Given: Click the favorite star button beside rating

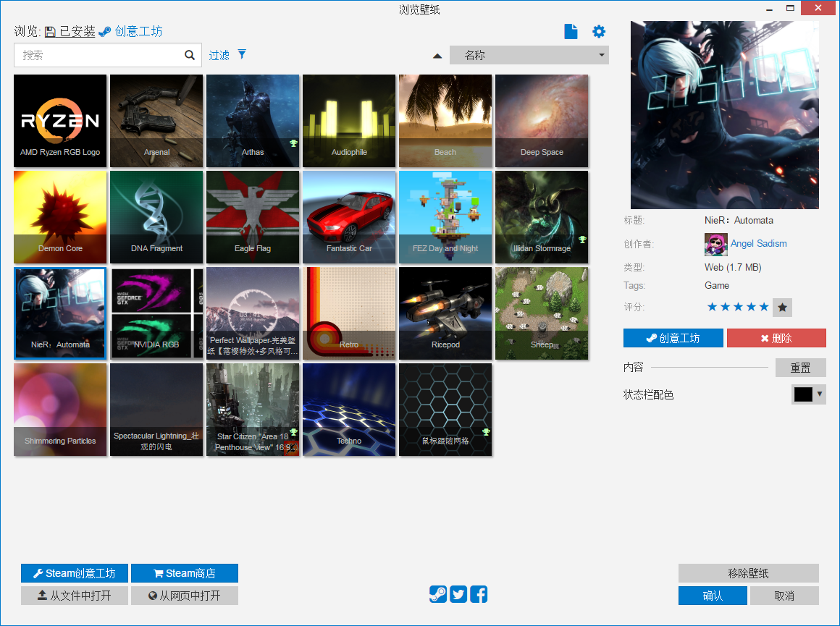Looking at the screenshot, I should point(782,308).
